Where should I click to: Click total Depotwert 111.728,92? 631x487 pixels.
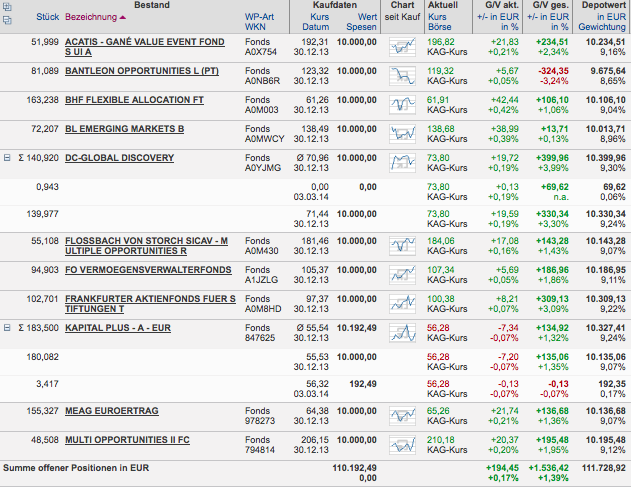pos(604,468)
